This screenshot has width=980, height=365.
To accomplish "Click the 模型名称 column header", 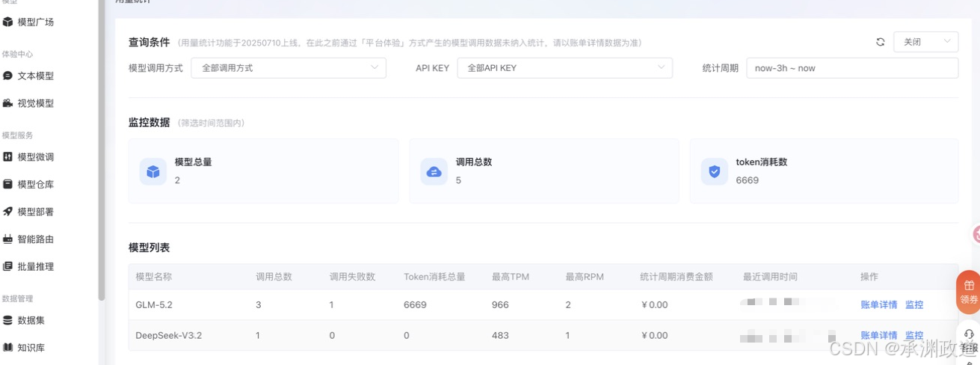I will click(x=153, y=277).
